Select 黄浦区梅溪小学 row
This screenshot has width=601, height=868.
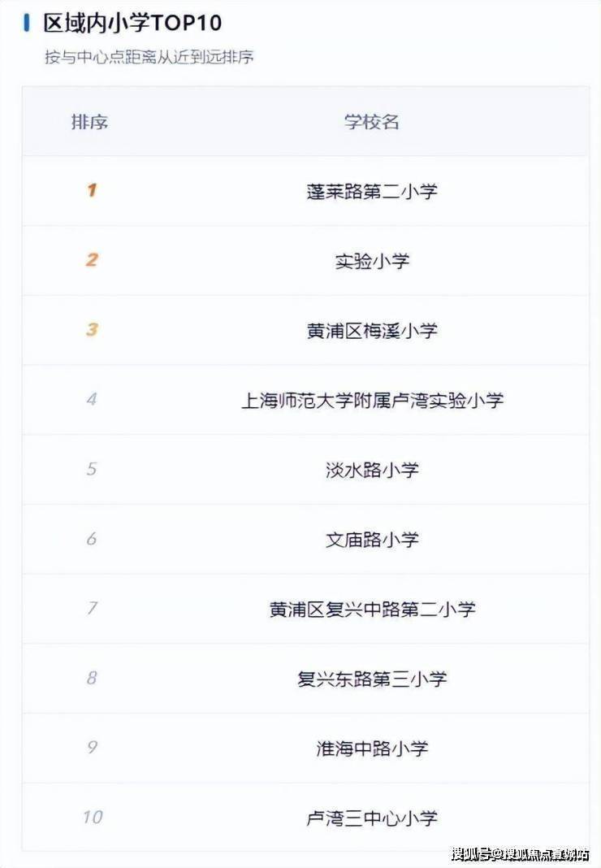point(372,331)
